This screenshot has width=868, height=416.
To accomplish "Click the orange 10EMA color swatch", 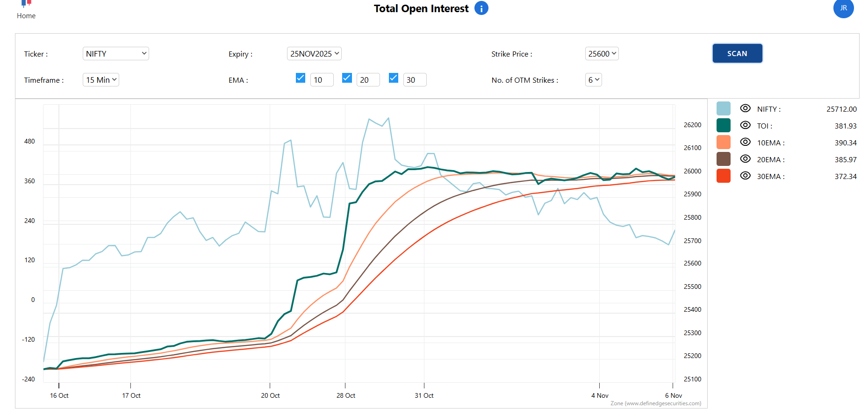I will click(x=723, y=142).
